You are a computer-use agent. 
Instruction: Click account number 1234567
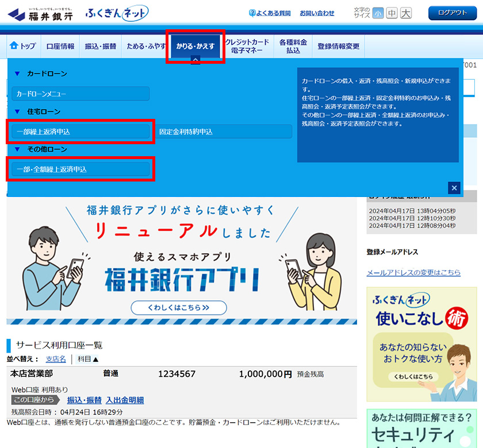pos(177,374)
